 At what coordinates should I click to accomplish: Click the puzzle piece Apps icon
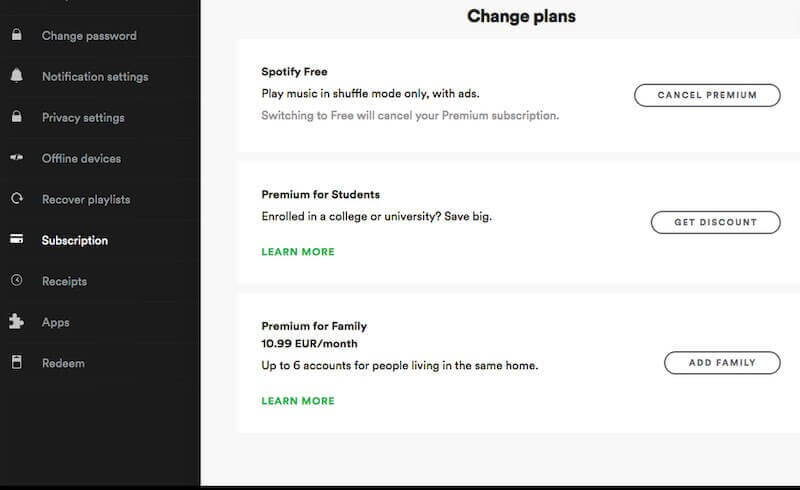[x=16, y=322]
